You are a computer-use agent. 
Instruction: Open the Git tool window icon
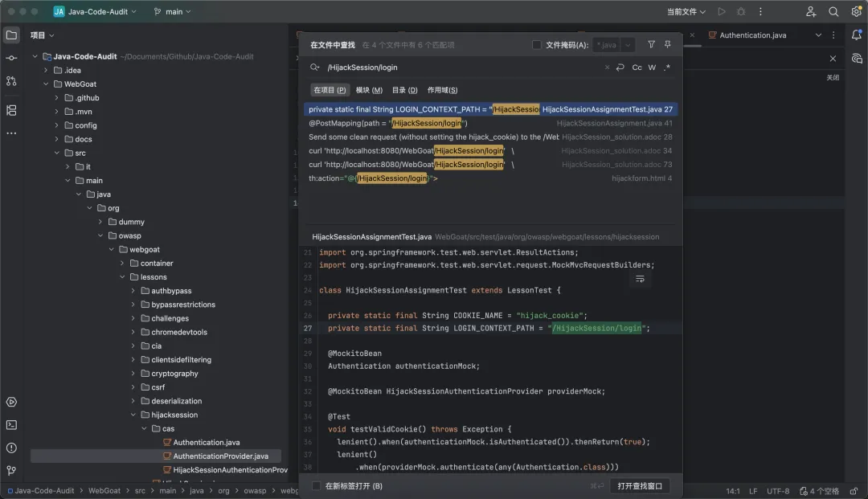point(11,470)
